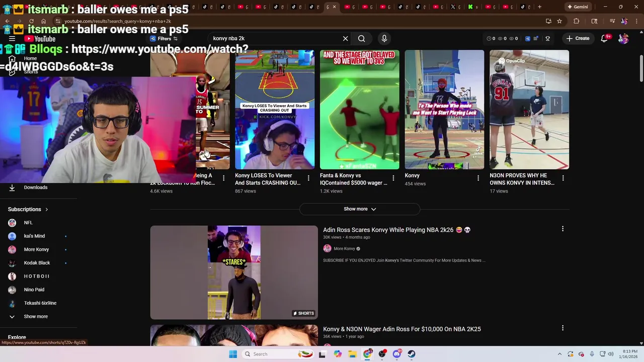Open Steam from taskbar
This screenshot has height=362, width=644.
click(412, 354)
